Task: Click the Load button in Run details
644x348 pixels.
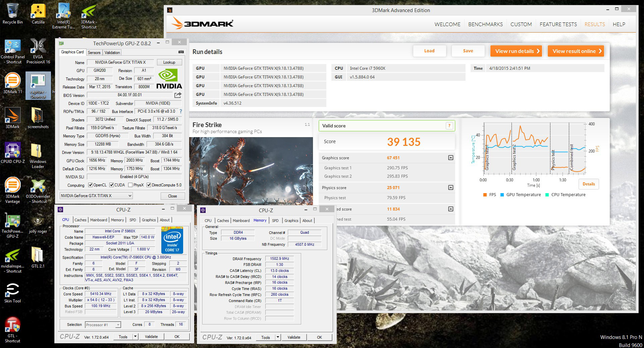Action: click(429, 51)
